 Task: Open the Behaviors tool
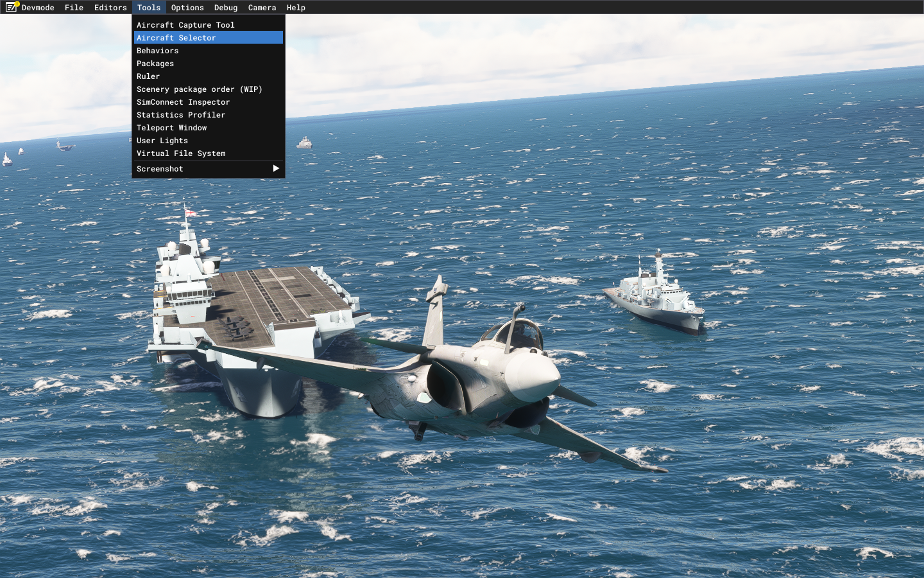(x=209, y=51)
